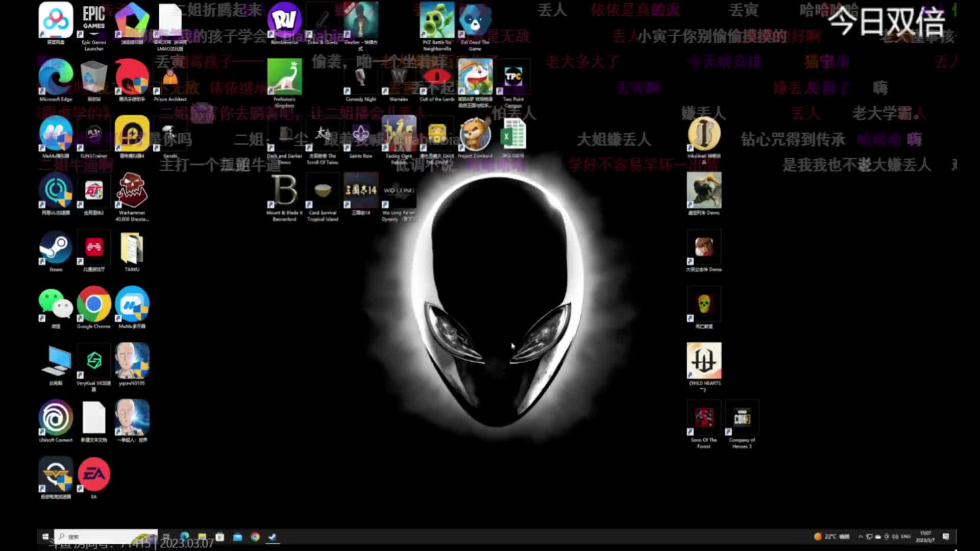
Task: Open WeChat green chat bubble icon
Action: 56,308
